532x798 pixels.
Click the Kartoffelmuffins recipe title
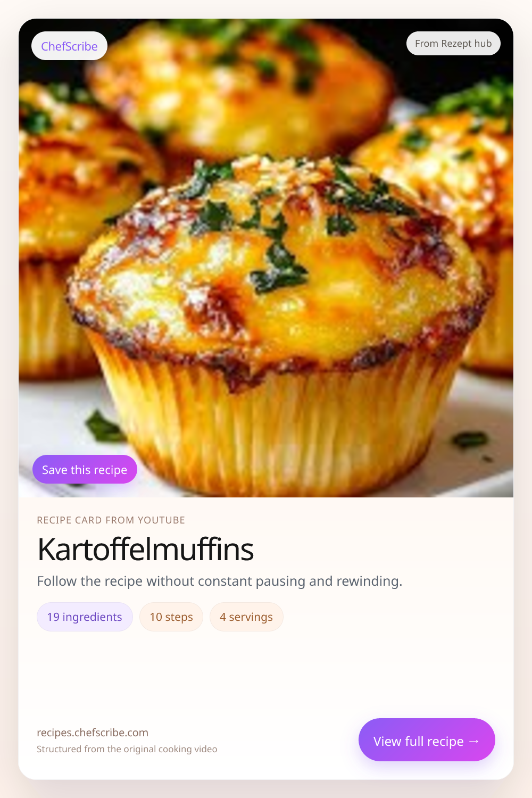[x=145, y=550]
